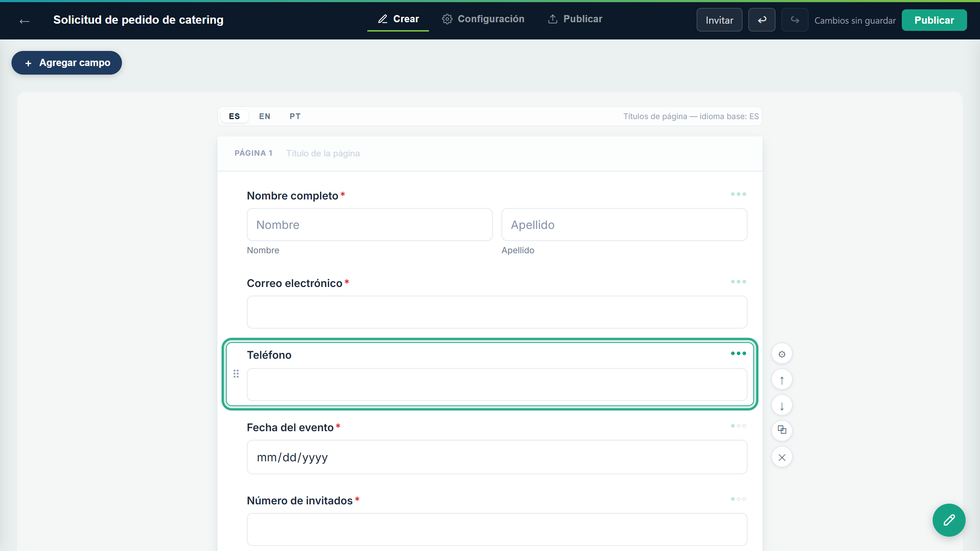Switch to the Crear tab

click(398, 19)
